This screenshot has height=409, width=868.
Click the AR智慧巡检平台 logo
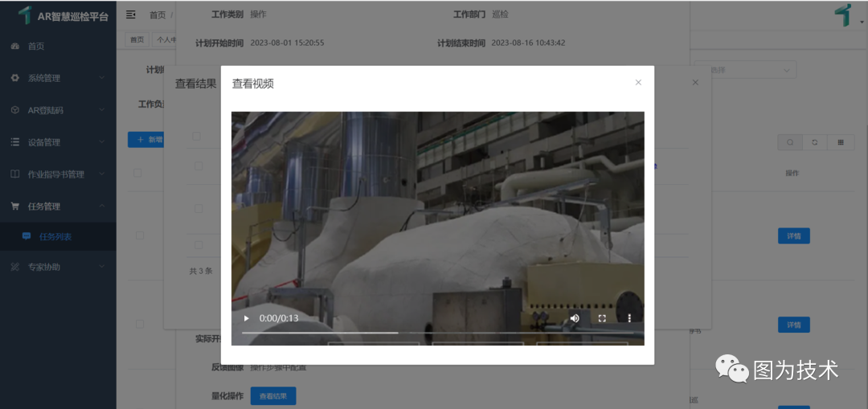(63, 15)
